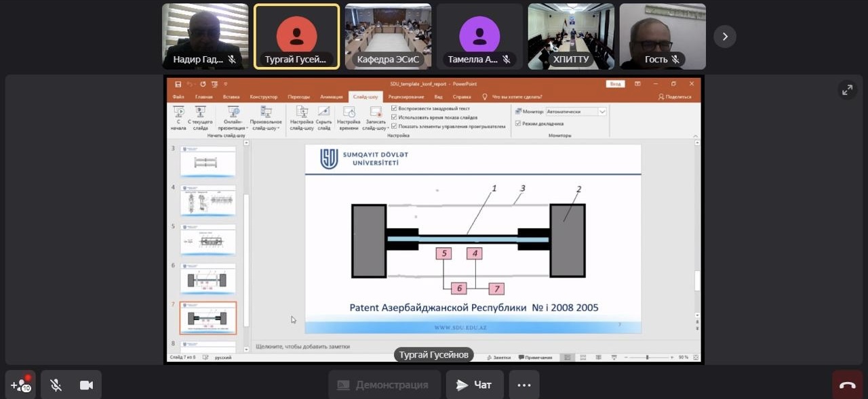The height and width of the screenshot is (399, 868).
Task: Hang up with the red end-call button
Action: [x=847, y=385]
